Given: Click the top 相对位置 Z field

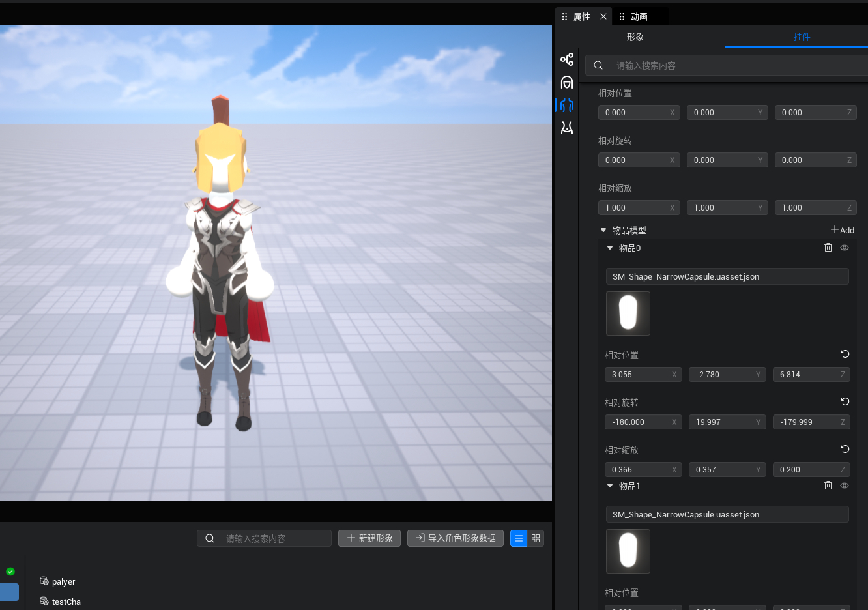Looking at the screenshot, I should tap(815, 113).
